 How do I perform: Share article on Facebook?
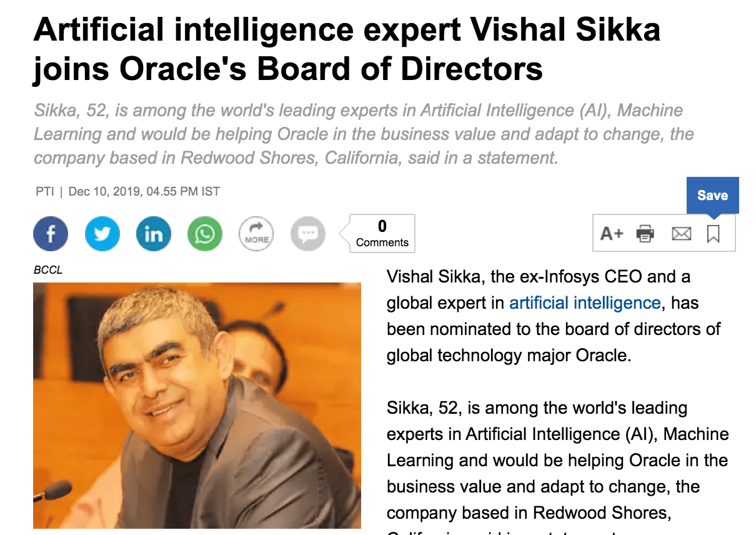point(51,234)
